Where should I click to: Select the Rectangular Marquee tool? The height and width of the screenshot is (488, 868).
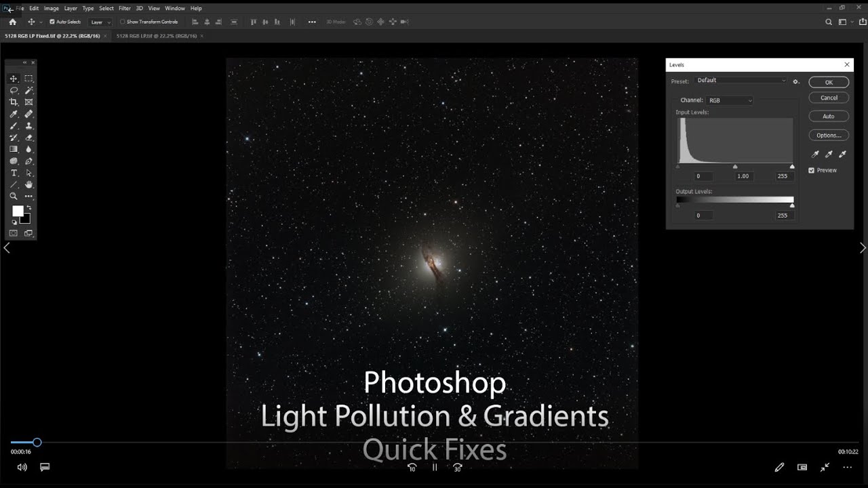pyautogui.click(x=29, y=79)
